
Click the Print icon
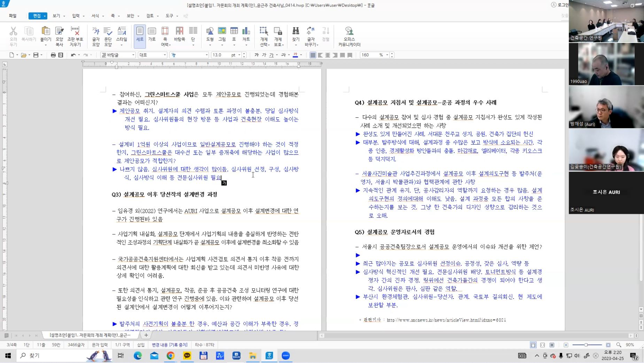tap(53, 55)
